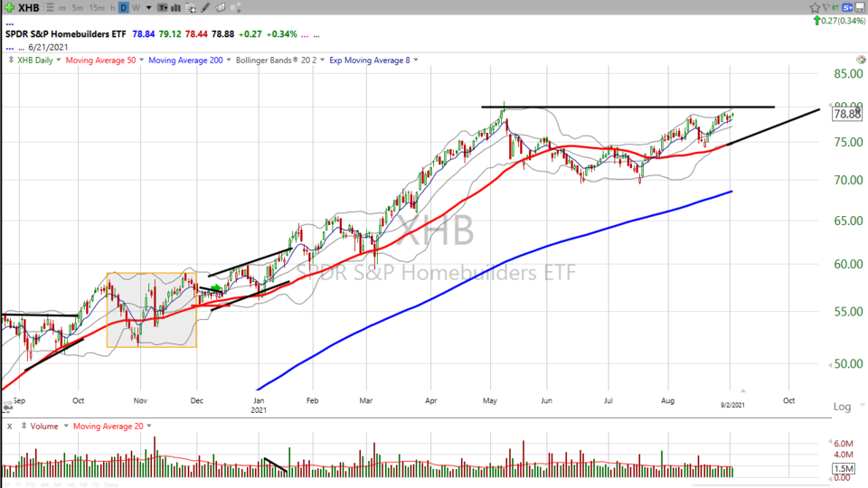Select the drawing pencil tool icon
Viewport: 868px width, 488px height.
205,8
